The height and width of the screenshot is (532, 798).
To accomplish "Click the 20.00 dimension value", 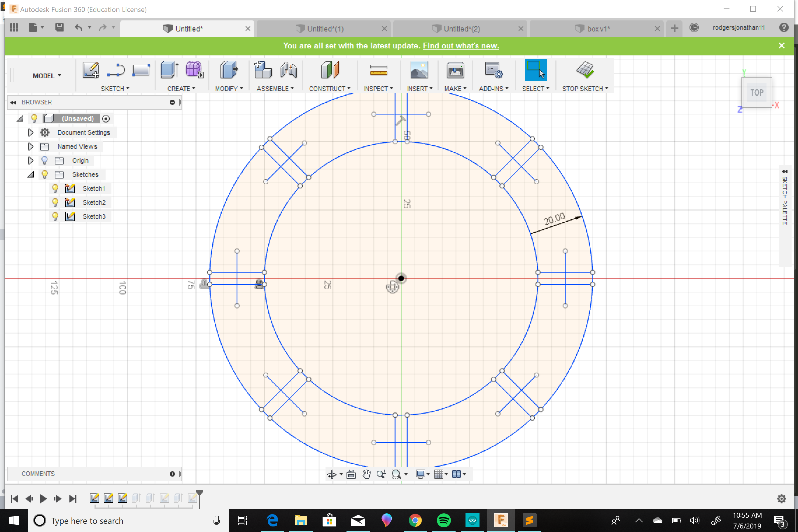I will point(554,219).
